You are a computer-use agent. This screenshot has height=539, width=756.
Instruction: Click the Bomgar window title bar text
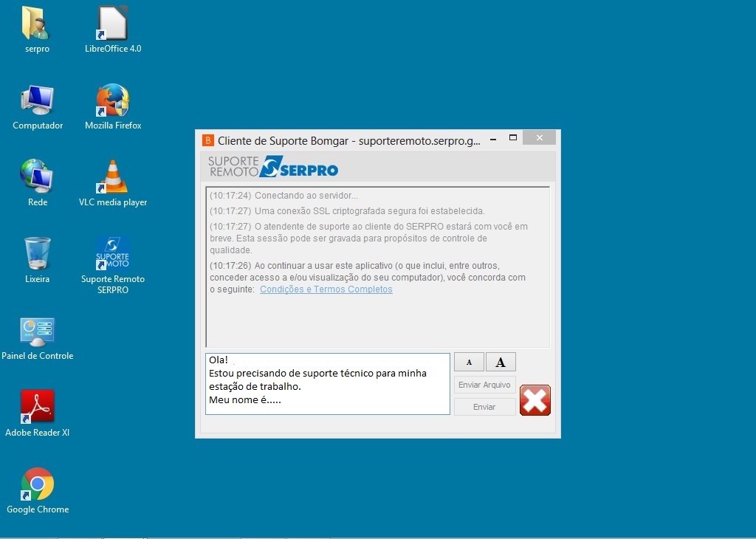348,141
